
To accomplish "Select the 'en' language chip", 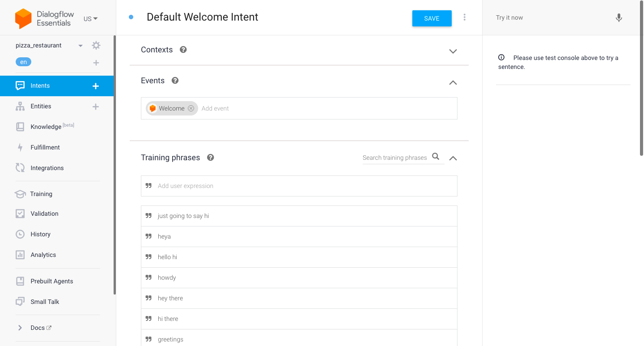I will tap(23, 62).
